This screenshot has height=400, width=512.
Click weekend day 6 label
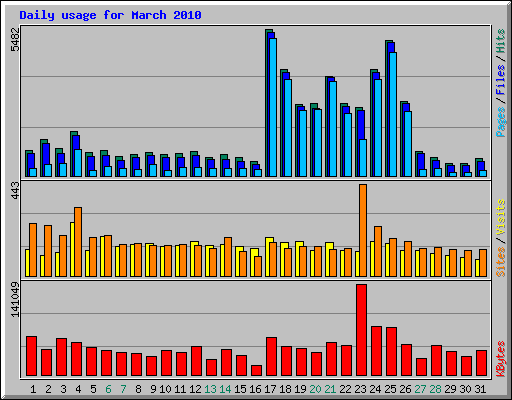click(108, 389)
